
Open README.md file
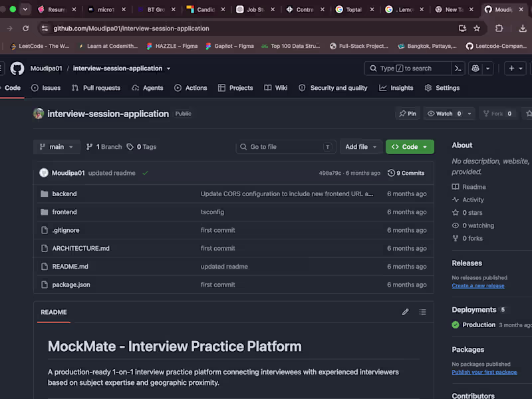tap(70, 267)
